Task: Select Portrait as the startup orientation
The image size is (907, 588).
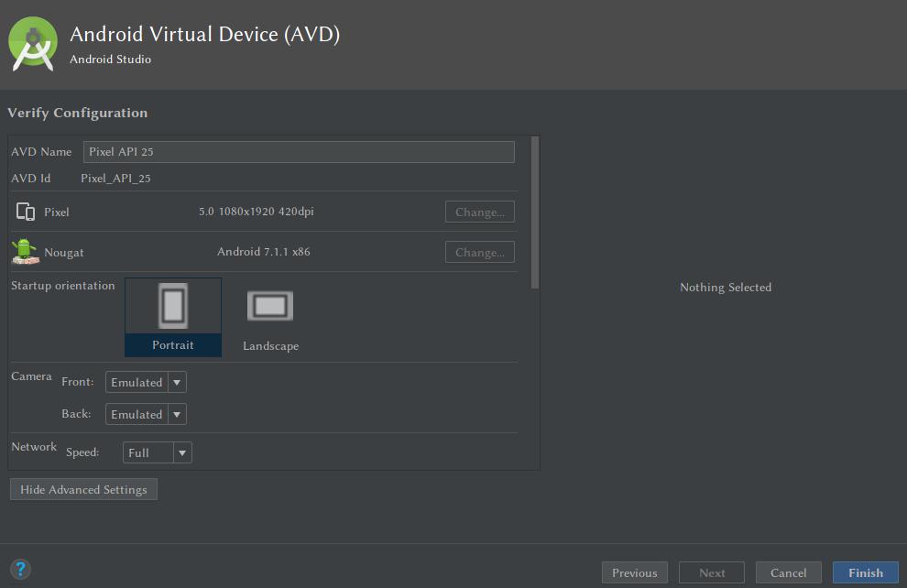Action: (x=172, y=316)
